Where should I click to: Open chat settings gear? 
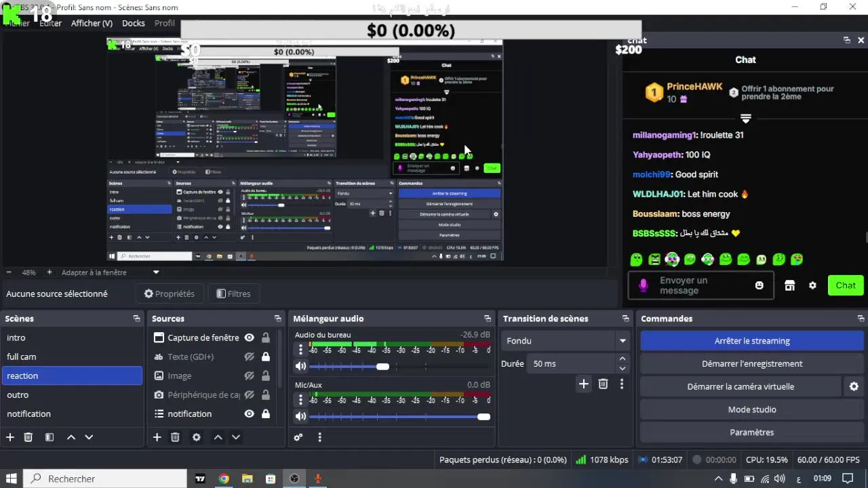[x=813, y=285]
